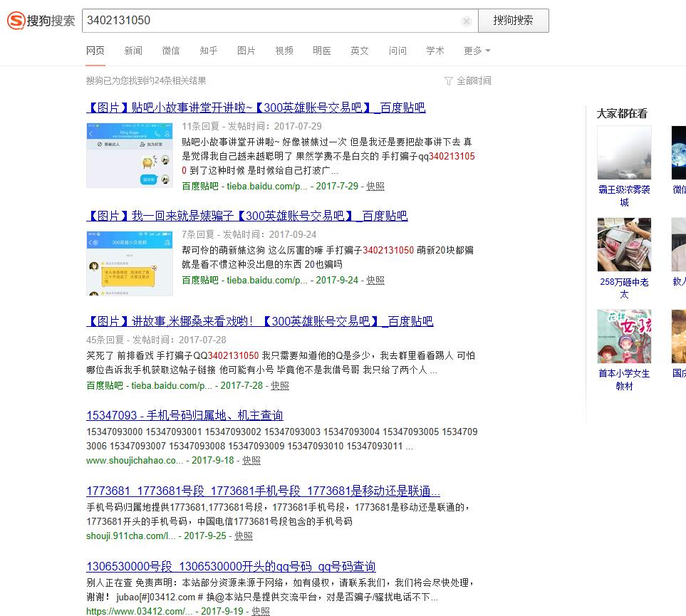Open the 全部时间 time filter

pyautogui.click(x=474, y=81)
